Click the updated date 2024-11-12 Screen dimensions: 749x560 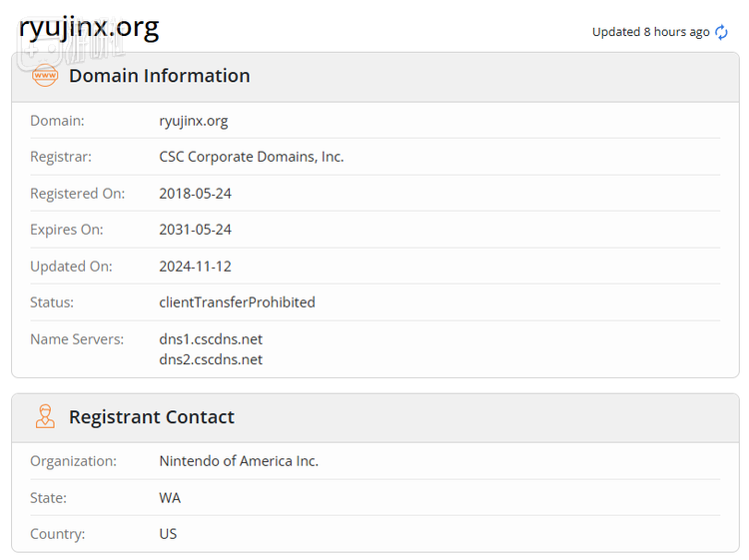(195, 267)
